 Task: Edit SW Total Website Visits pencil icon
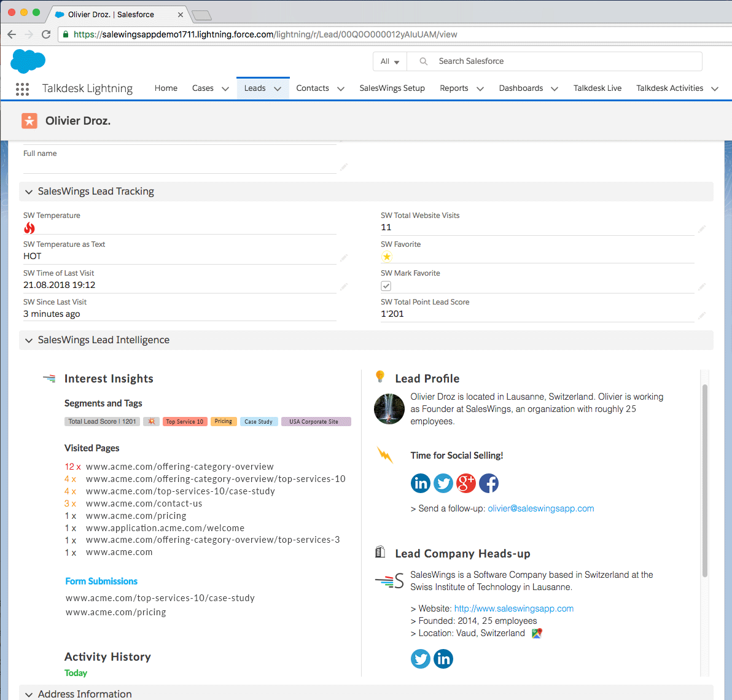[x=702, y=228]
